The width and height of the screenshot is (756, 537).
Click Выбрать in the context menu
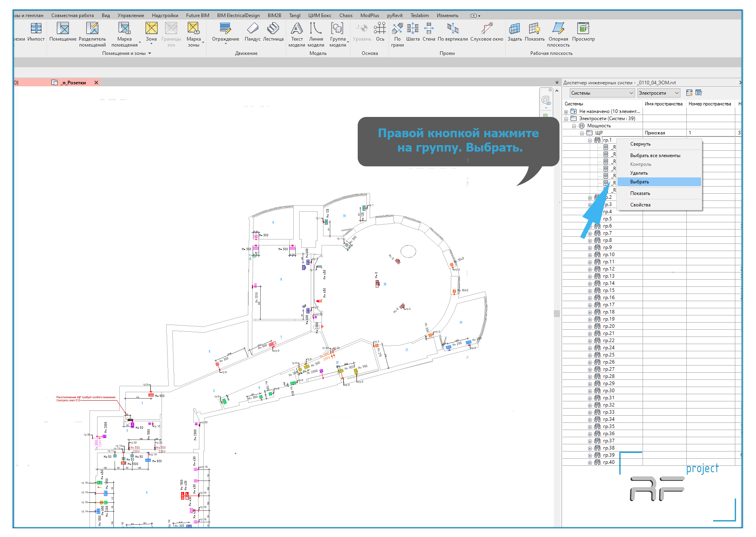tap(659, 182)
